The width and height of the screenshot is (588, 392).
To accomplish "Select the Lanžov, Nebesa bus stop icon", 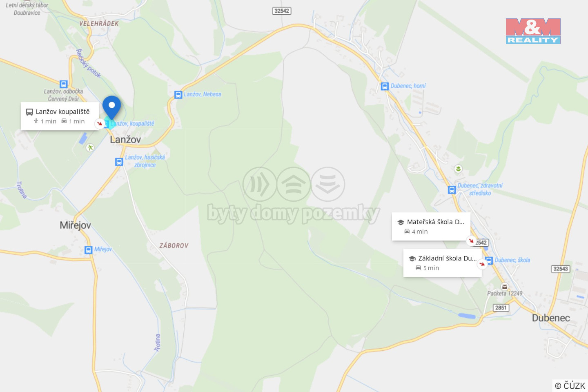I will 178,95.
